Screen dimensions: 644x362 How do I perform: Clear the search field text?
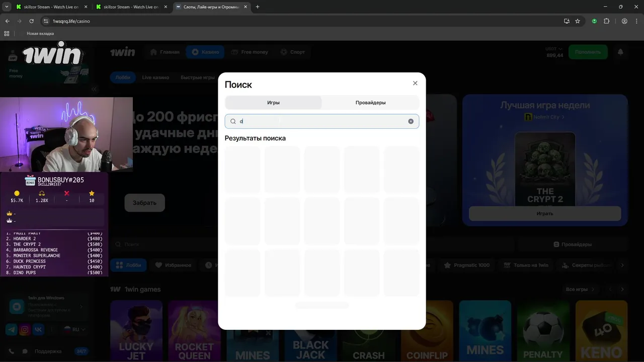point(411,121)
